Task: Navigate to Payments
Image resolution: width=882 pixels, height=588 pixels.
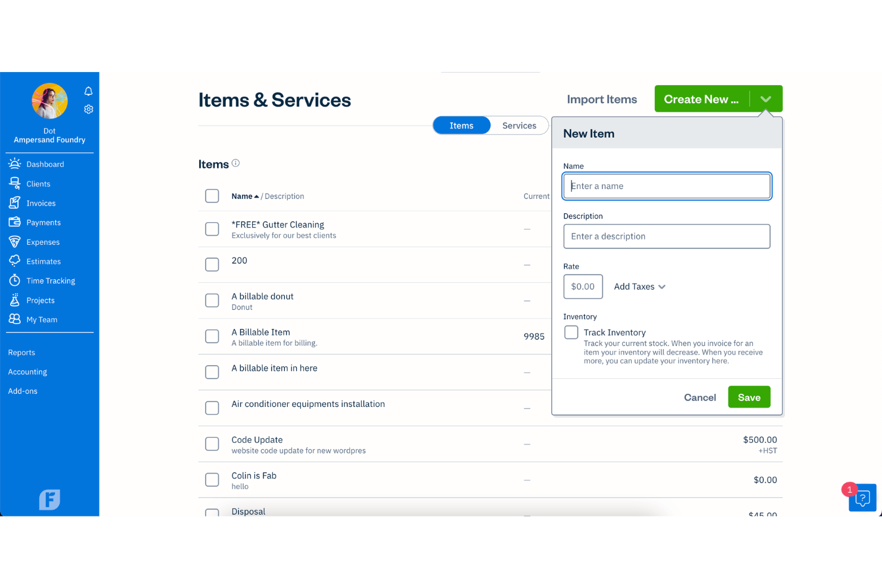Action: (x=44, y=223)
